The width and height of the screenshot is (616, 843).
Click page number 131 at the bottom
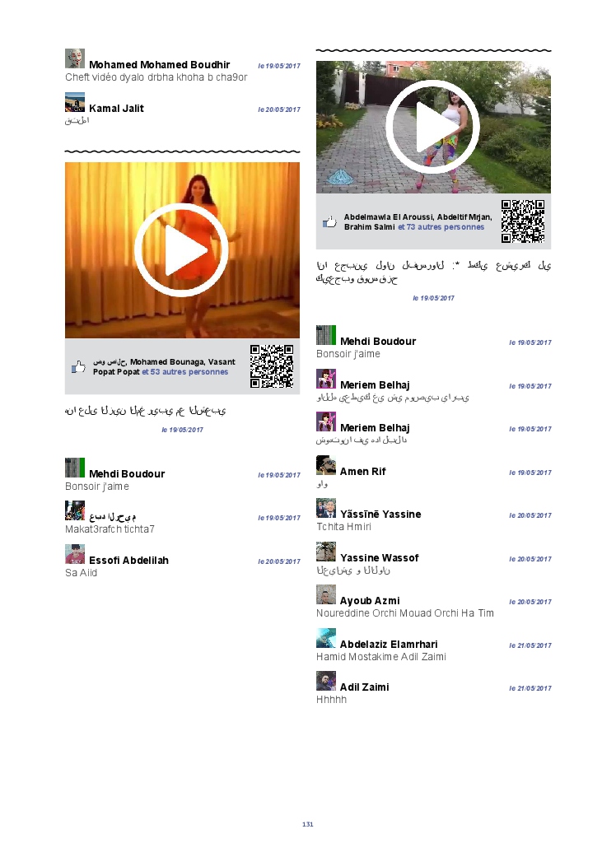[308, 824]
